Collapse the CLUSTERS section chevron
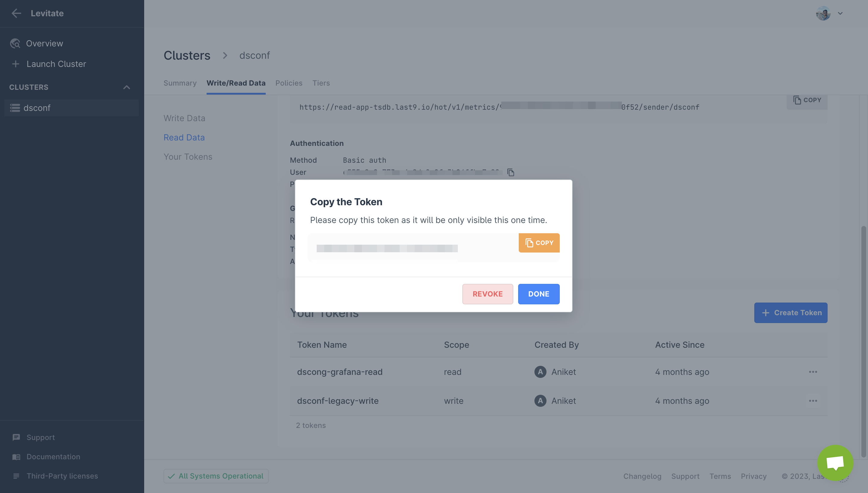 (x=126, y=87)
